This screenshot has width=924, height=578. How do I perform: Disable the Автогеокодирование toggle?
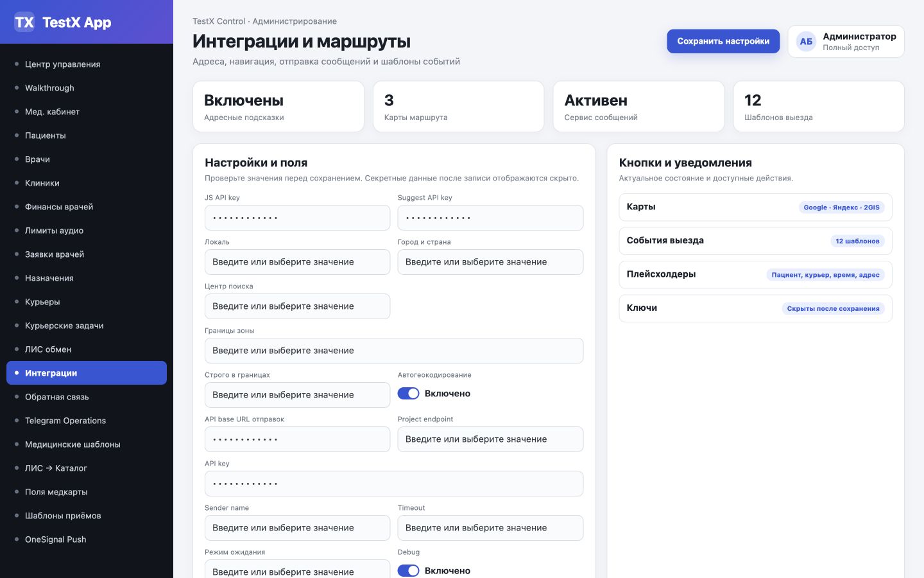click(408, 394)
